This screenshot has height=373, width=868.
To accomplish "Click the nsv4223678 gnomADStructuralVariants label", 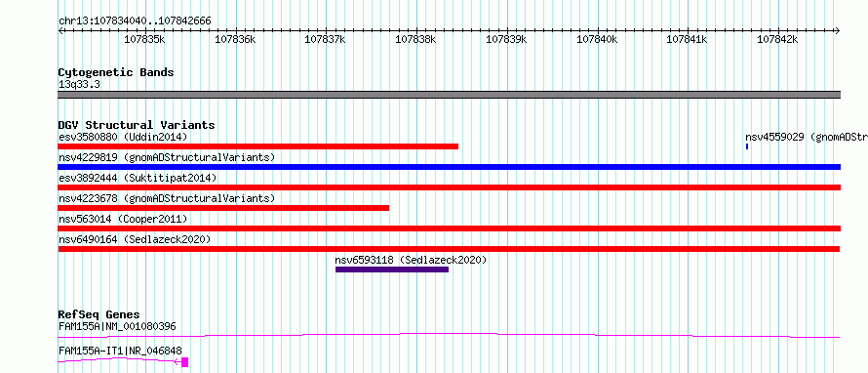I will pyautogui.click(x=167, y=198).
